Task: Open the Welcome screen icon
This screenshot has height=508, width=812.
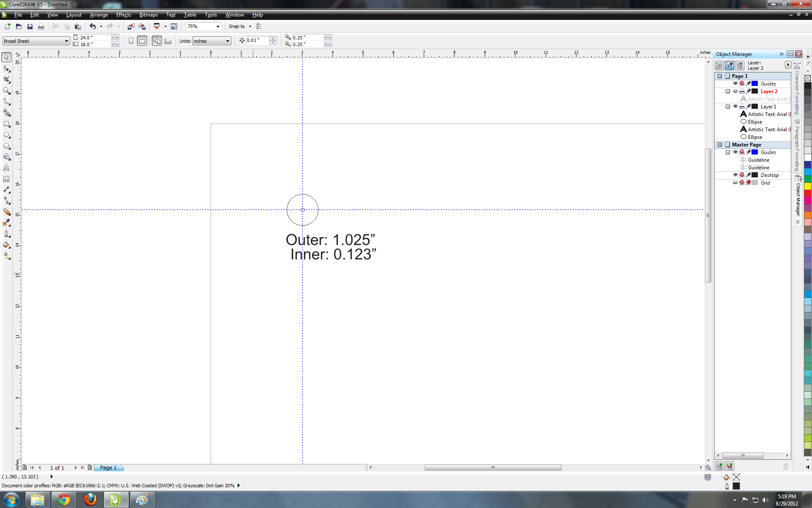Action: coord(174,26)
